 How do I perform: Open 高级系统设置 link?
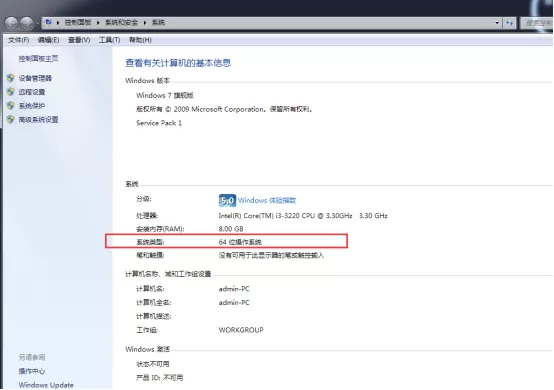[39, 119]
